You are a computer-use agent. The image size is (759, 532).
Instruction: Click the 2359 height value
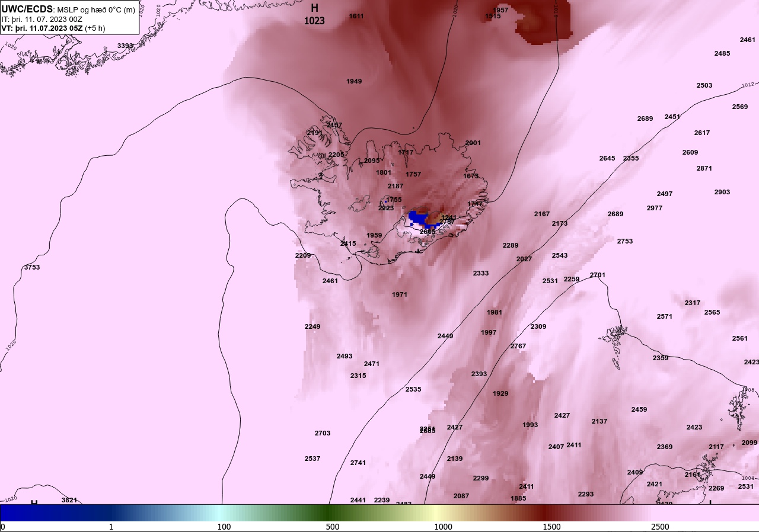pyautogui.click(x=661, y=358)
